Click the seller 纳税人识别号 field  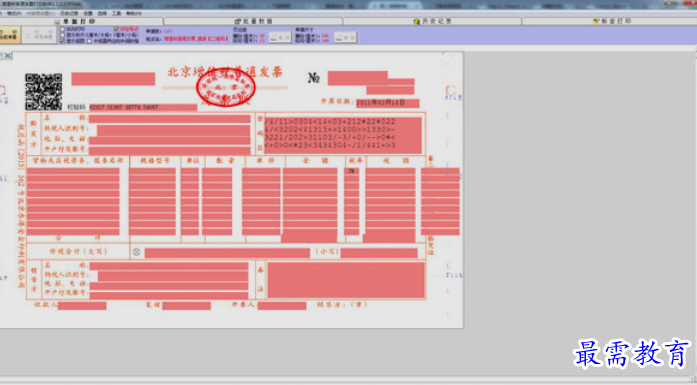tap(173, 277)
